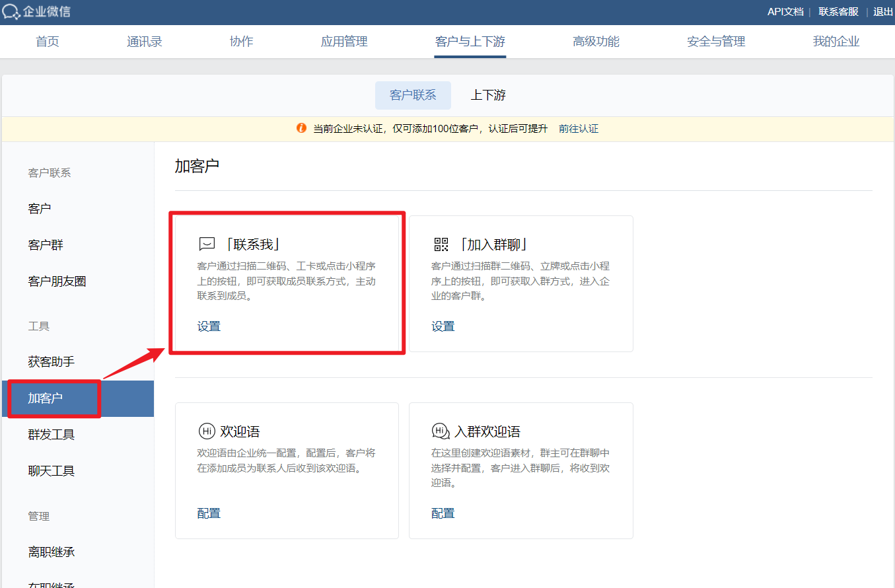
Task: Click the 「联系我」 card title
Action: (252, 244)
